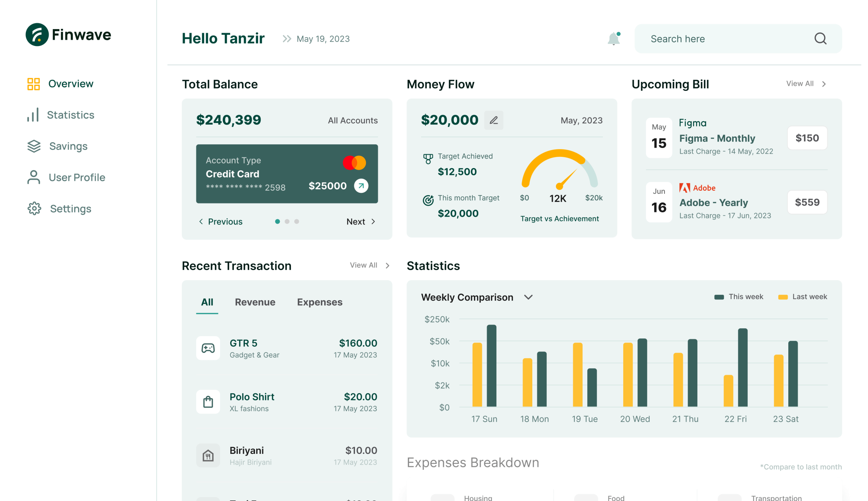
Task: Select the second carousel dot
Action: [x=287, y=222]
